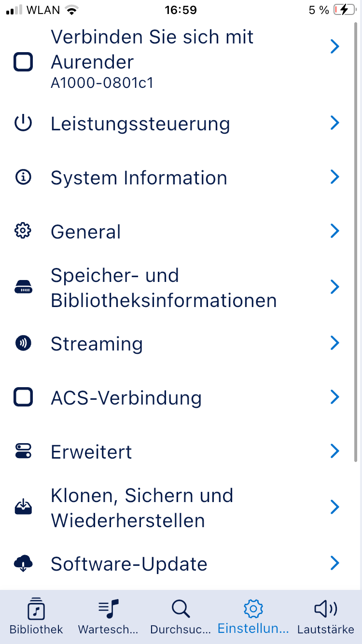Expand the System Information chevron
The height and width of the screenshot is (644, 362).
click(334, 178)
